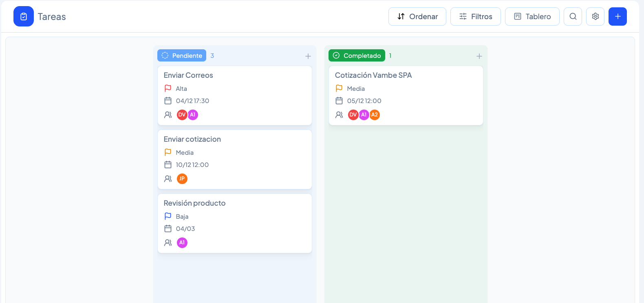
Task: Select the Pendiente status label
Action: 182,56
